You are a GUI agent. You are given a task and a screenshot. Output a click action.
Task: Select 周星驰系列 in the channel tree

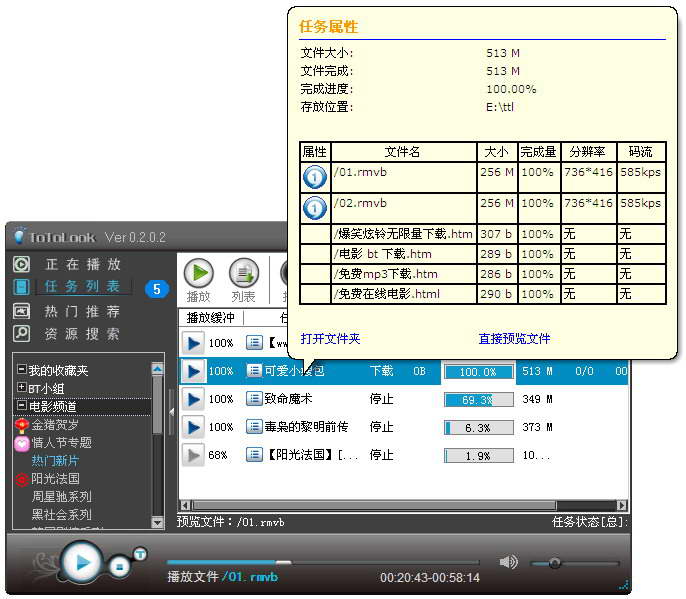[62, 496]
